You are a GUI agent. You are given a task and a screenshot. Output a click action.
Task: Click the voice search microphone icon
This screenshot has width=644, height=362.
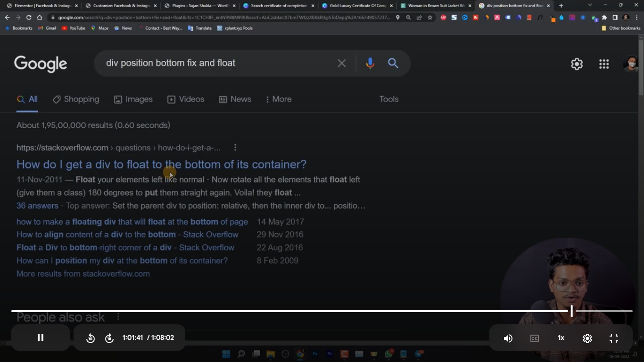(x=370, y=63)
